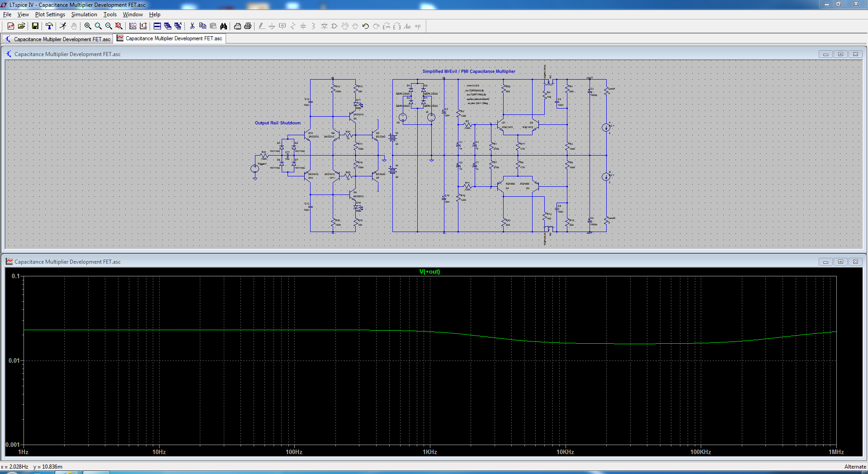Screen dimensions: 868x474
Task: Place a capacitor component
Action: coord(303,26)
